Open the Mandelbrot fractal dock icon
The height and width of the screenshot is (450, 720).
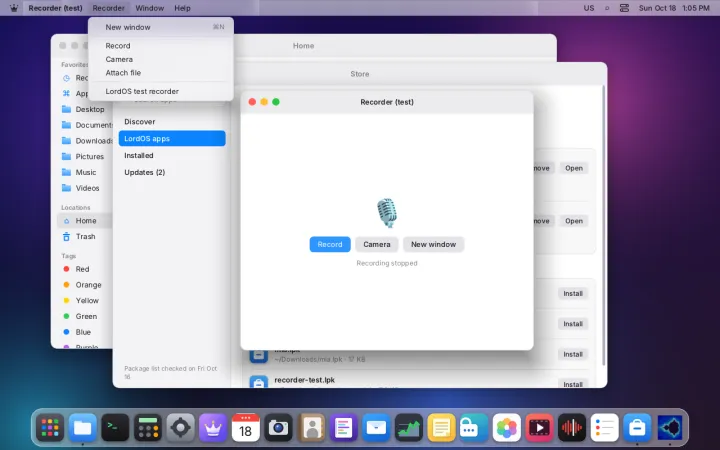[x=670, y=428]
